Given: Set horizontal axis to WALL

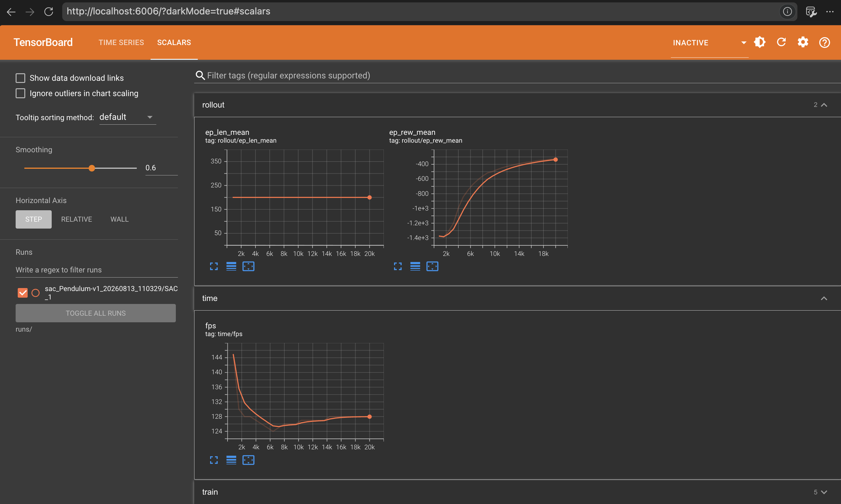Looking at the screenshot, I should (120, 219).
